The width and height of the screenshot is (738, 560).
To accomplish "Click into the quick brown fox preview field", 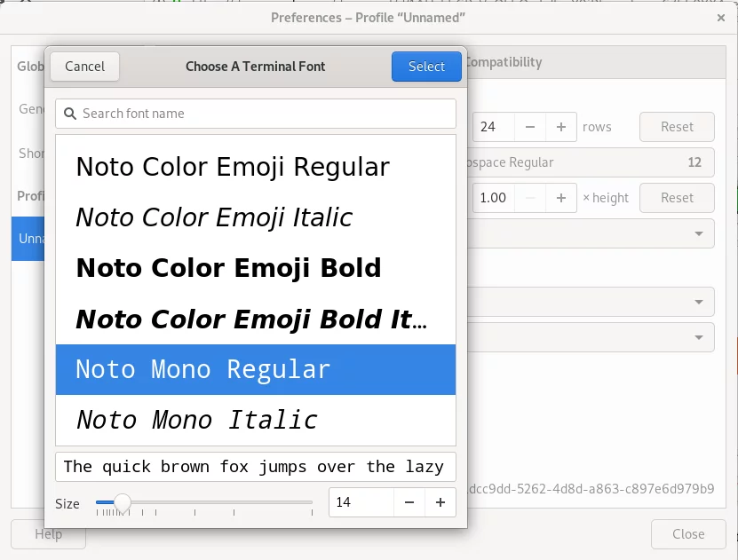I will coord(256,467).
